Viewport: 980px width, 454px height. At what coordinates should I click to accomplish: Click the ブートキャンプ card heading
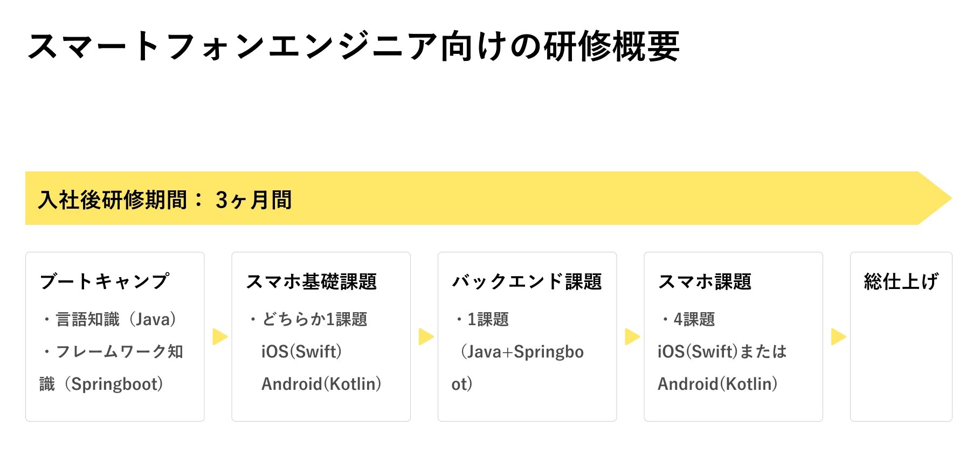click(x=105, y=281)
